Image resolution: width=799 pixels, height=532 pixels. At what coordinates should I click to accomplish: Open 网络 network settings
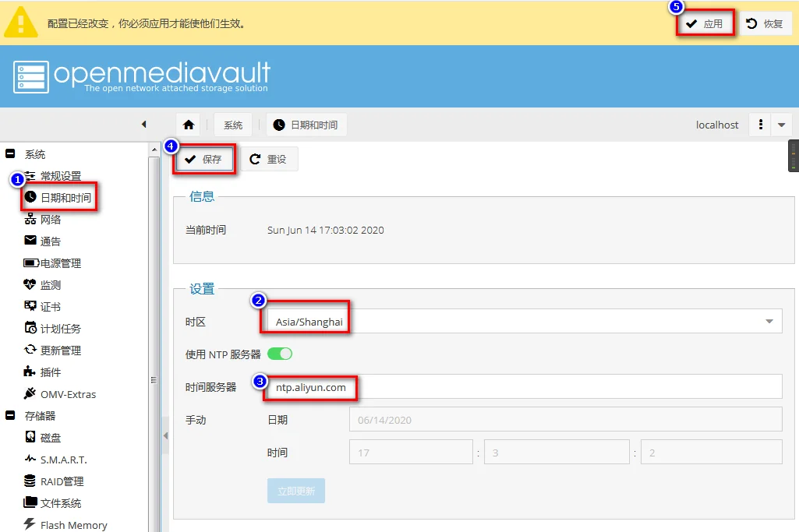pyautogui.click(x=43, y=220)
